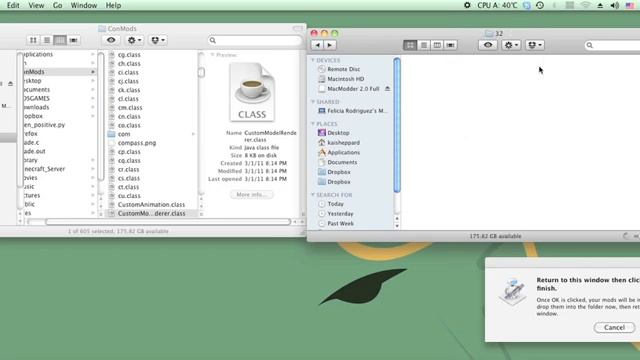Click search field in ConMods window
Screen dimensions: 640x360
(255, 40)
